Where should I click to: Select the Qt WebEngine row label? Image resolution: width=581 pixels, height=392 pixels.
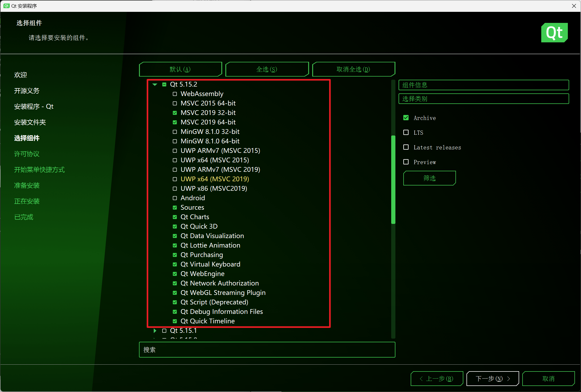click(x=202, y=274)
